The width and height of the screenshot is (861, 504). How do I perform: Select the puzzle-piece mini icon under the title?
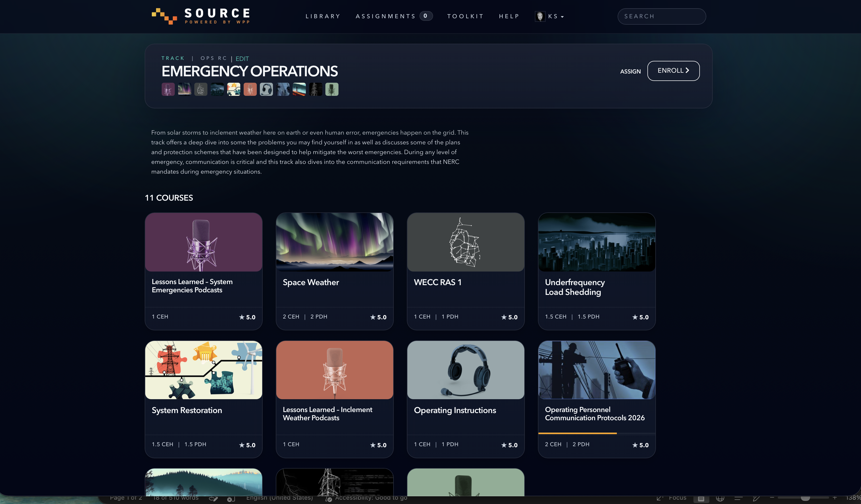tap(234, 89)
